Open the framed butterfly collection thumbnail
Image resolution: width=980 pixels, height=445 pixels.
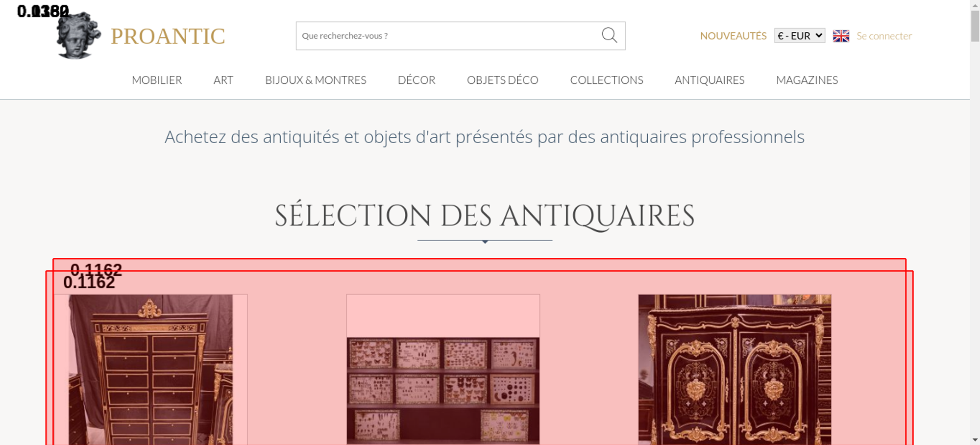point(443,370)
